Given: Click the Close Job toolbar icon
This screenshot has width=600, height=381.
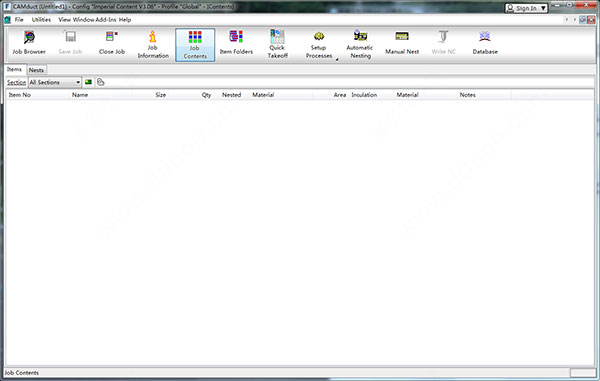Looking at the screenshot, I should pos(112,44).
